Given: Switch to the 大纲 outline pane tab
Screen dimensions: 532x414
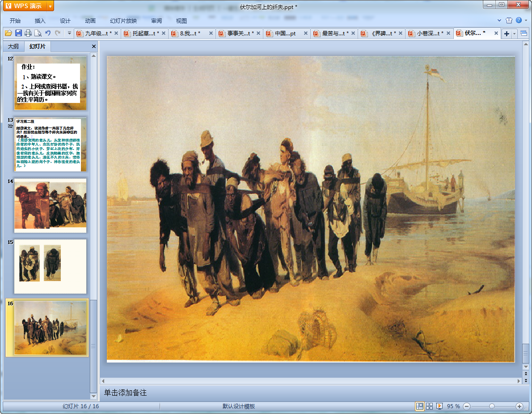Looking at the screenshot, I should [13, 47].
